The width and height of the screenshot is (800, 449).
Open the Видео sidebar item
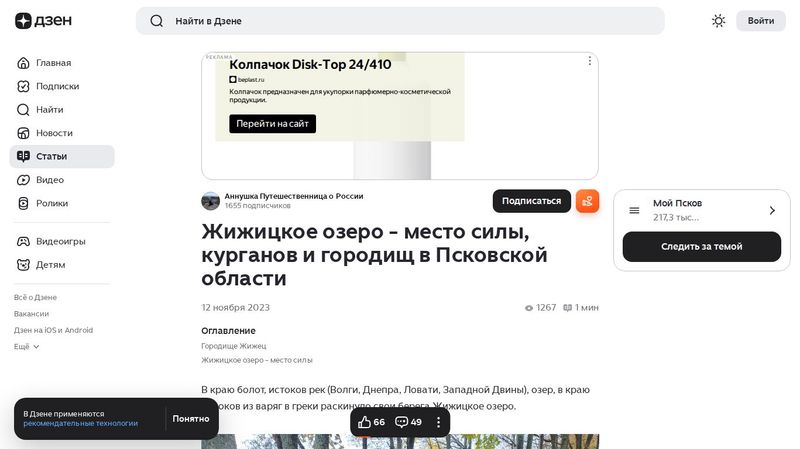49,180
